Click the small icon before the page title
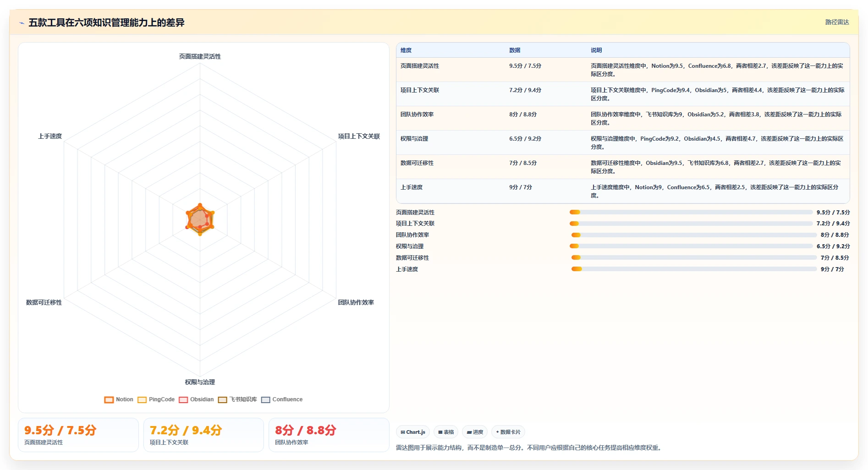This screenshot has height=470, width=868. (x=22, y=23)
